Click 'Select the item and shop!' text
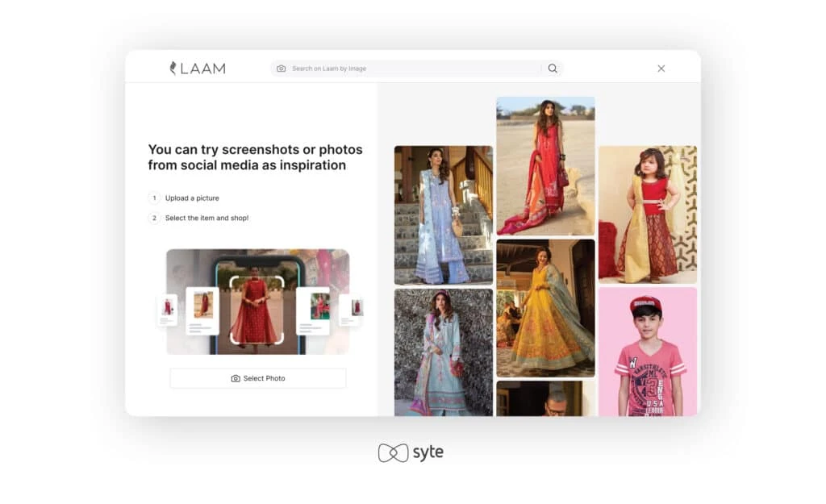 (x=206, y=218)
